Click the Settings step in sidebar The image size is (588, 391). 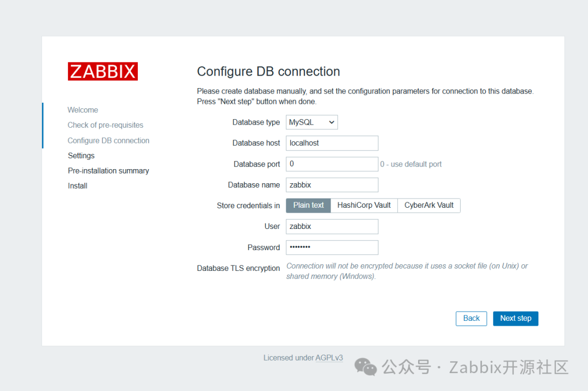81,156
